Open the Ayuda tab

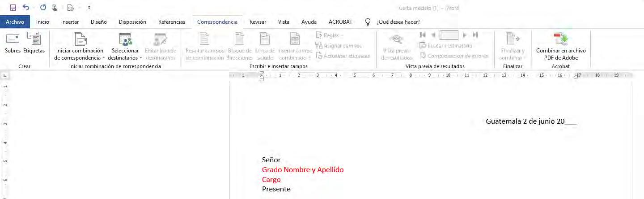pos(309,22)
